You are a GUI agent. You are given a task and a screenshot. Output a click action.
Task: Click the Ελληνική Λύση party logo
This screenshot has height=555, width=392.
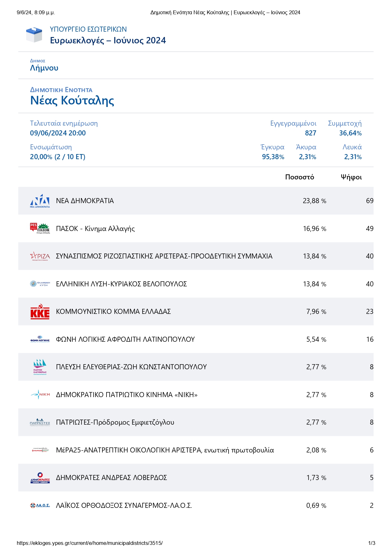tap(40, 284)
